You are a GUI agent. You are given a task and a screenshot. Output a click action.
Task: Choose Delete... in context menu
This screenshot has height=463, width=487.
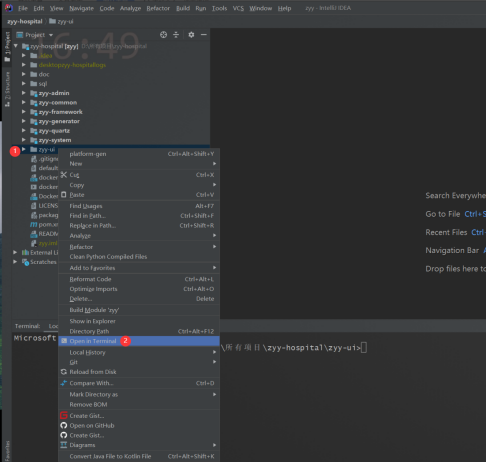(139, 299)
